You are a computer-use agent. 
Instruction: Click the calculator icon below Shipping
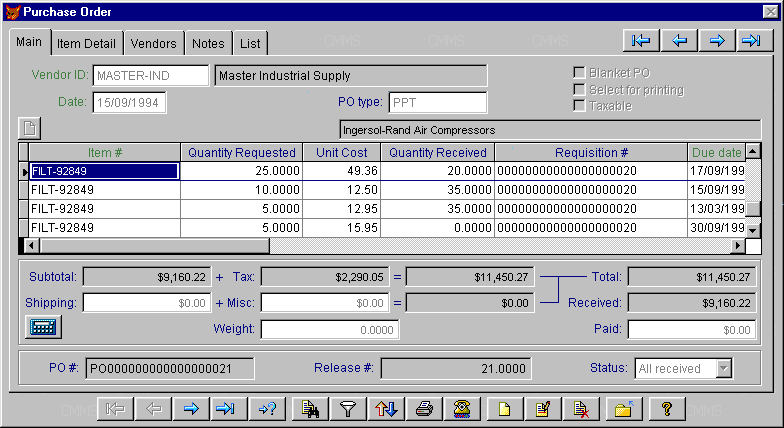[44, 326]
